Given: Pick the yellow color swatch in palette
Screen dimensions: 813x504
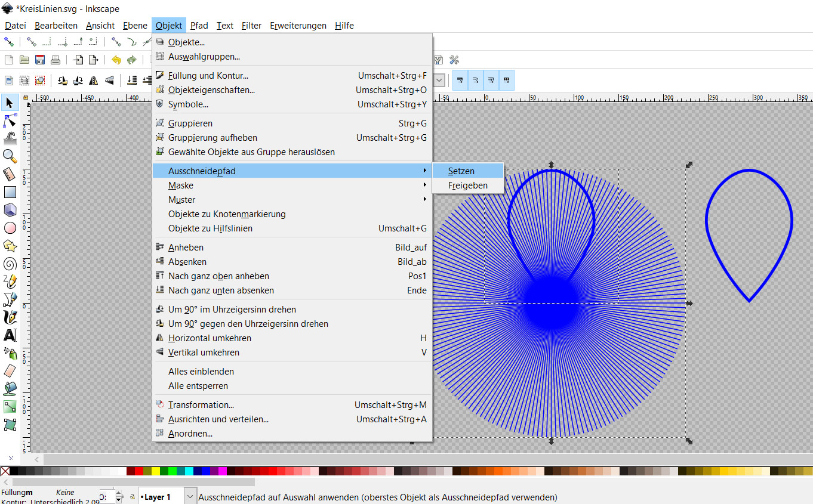Looking at the screenshot, I should click(156, 471).
